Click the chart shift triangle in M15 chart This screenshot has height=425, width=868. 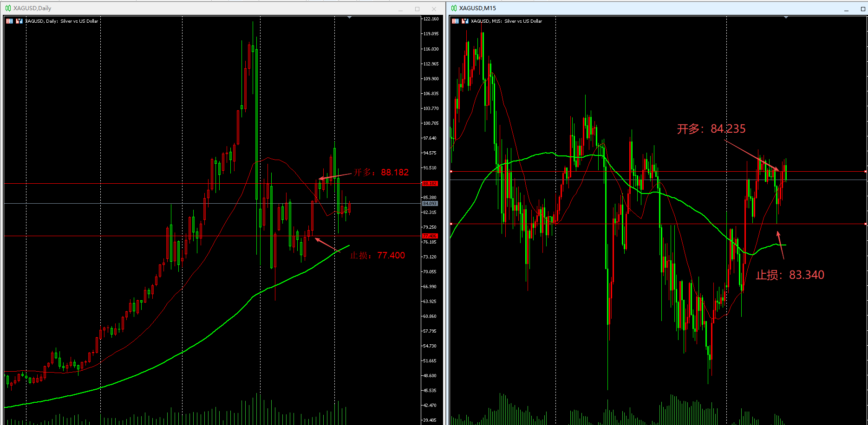(786, 18)
